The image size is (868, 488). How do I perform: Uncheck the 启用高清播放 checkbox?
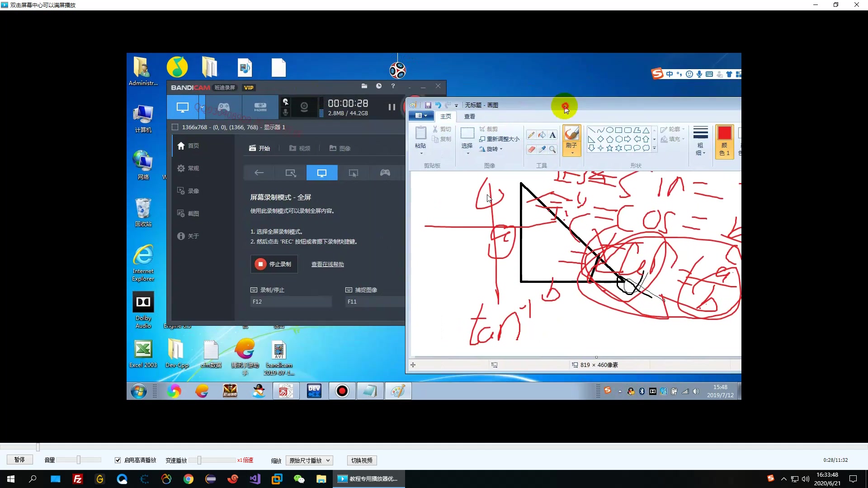tap(118, 460)
